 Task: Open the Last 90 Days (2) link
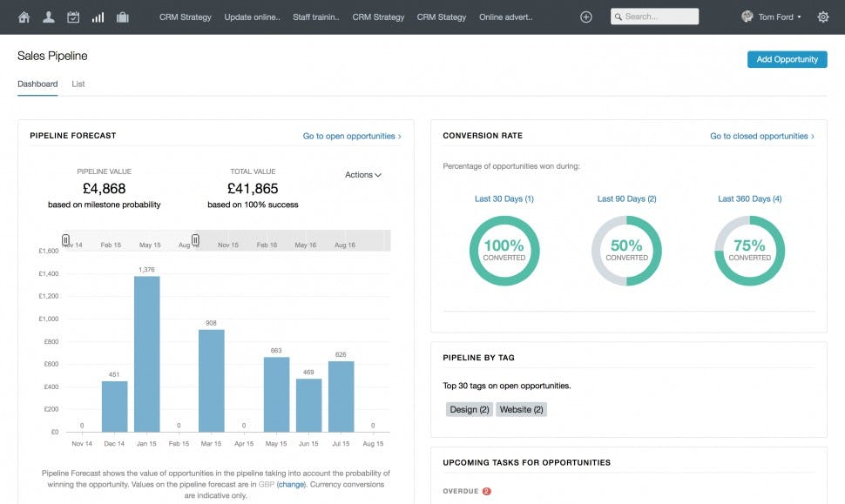tap(626, 198)
